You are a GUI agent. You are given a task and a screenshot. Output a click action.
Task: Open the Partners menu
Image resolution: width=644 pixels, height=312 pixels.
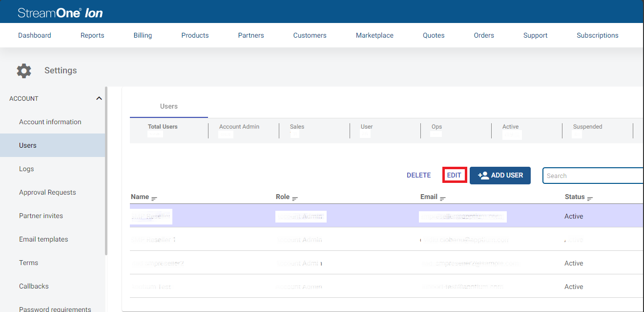(251, 35)
